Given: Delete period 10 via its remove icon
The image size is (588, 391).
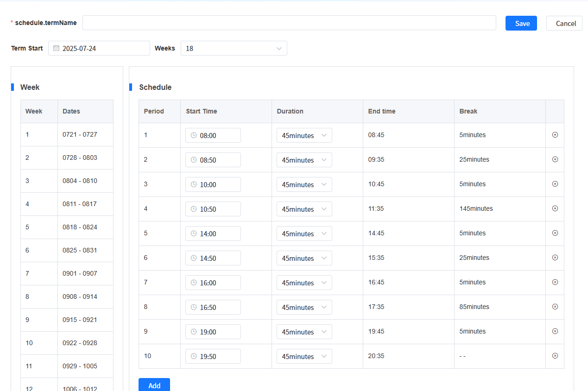Looking at the screenshot, I should (555, 356).
